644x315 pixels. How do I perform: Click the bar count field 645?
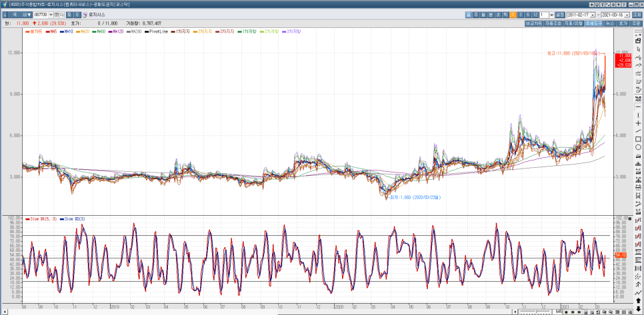click(x=557, y=312)
